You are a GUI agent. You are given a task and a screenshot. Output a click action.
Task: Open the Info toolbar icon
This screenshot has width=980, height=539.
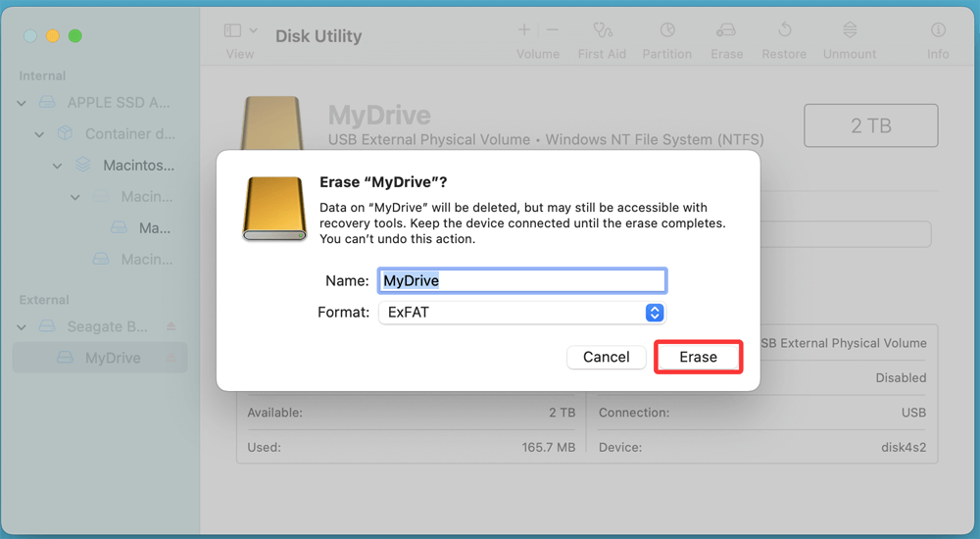[938, 31]
